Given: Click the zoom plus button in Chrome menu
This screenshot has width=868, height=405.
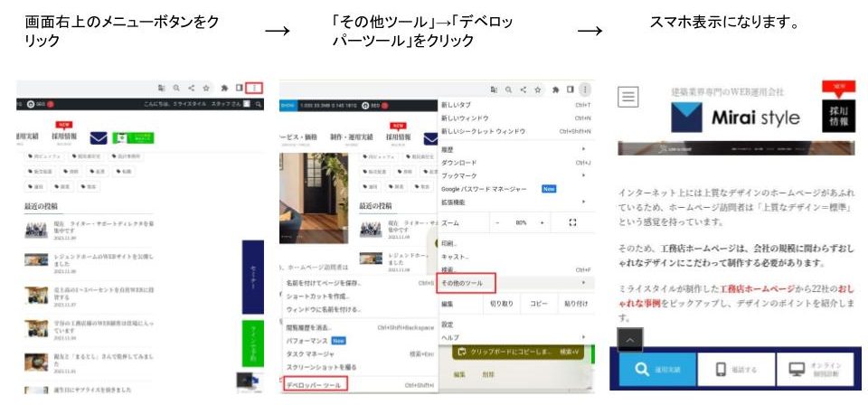Looking at the screenshot, I should point(542,221).
